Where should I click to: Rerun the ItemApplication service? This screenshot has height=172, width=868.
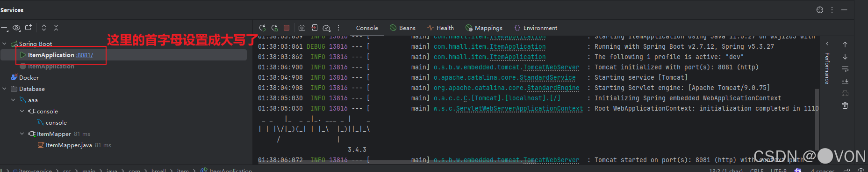click(262, 28)
